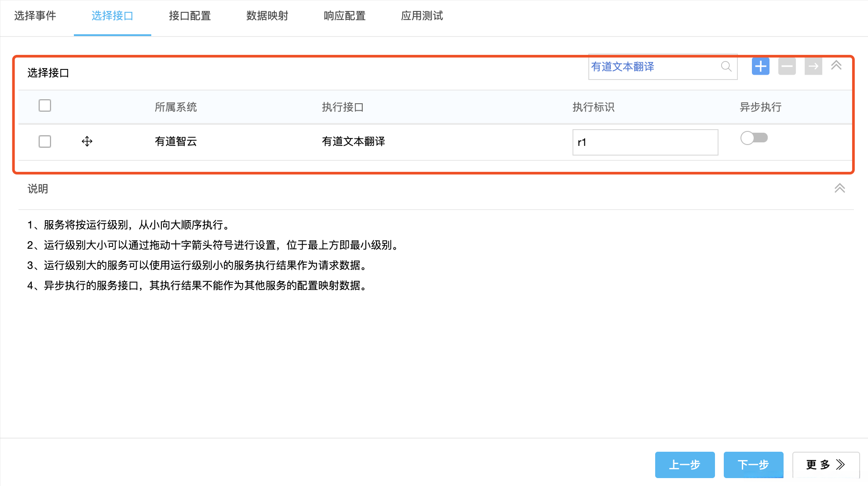868x486 pixels.
Task: Collapse the 说明 section chevron
Action: (x=839, y=189)
